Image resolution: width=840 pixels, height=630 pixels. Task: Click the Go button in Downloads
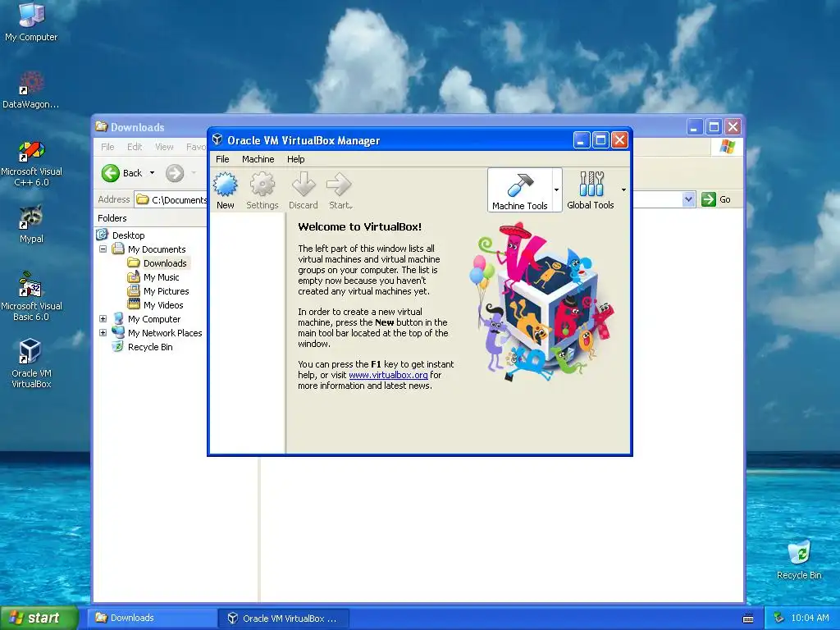(716, 199)
